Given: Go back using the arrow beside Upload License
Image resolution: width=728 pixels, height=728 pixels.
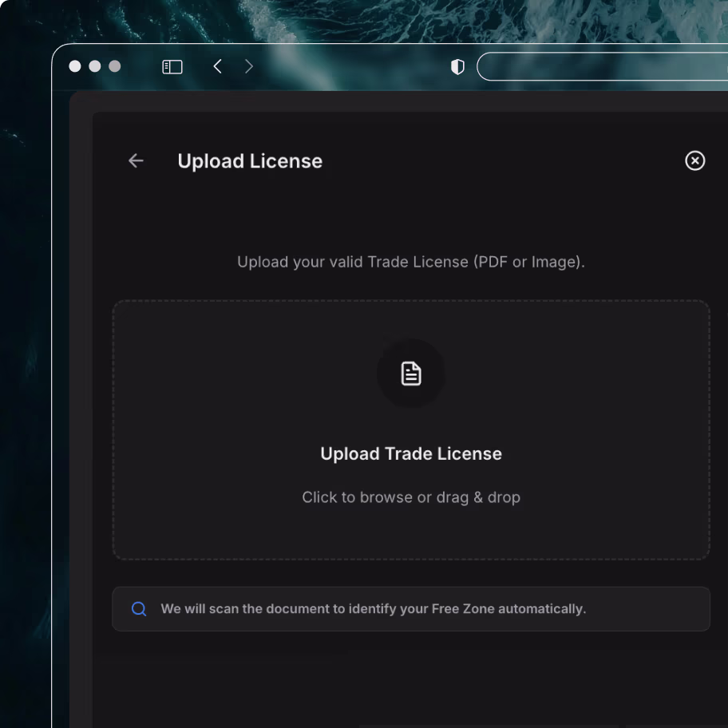Looking at the screenshot, I should [x=136, y=160].
